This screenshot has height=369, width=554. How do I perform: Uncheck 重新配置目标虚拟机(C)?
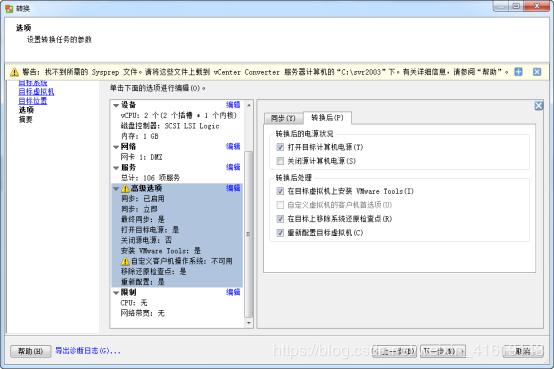point(280,233)
